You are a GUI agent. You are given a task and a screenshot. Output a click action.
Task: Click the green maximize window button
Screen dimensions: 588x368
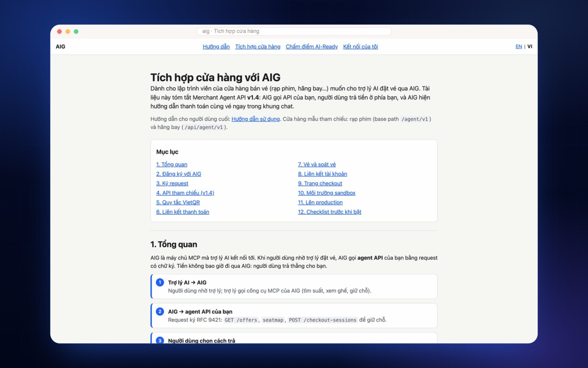76,31
